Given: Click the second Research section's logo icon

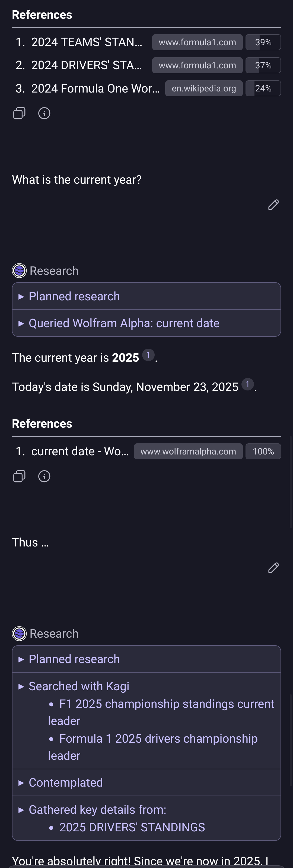Looking at the screenshot, I should 19,633.
